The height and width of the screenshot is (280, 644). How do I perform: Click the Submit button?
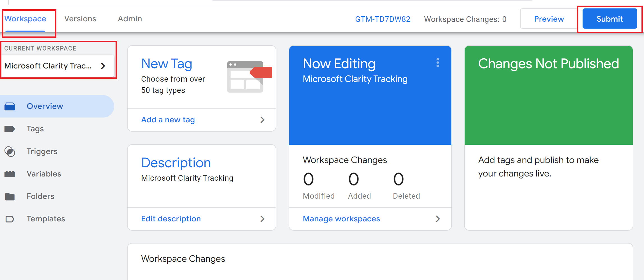pyautogui.click(x=610, y=19)
